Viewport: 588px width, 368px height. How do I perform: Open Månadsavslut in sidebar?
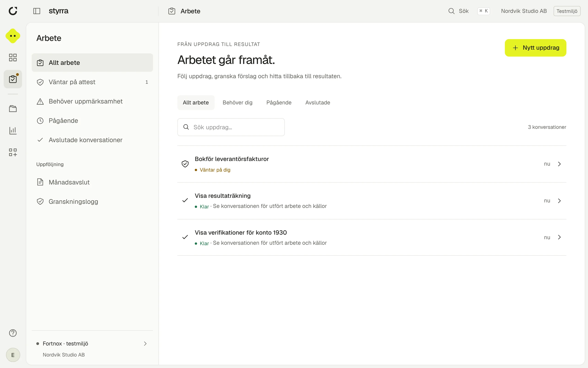pos(92,182)
